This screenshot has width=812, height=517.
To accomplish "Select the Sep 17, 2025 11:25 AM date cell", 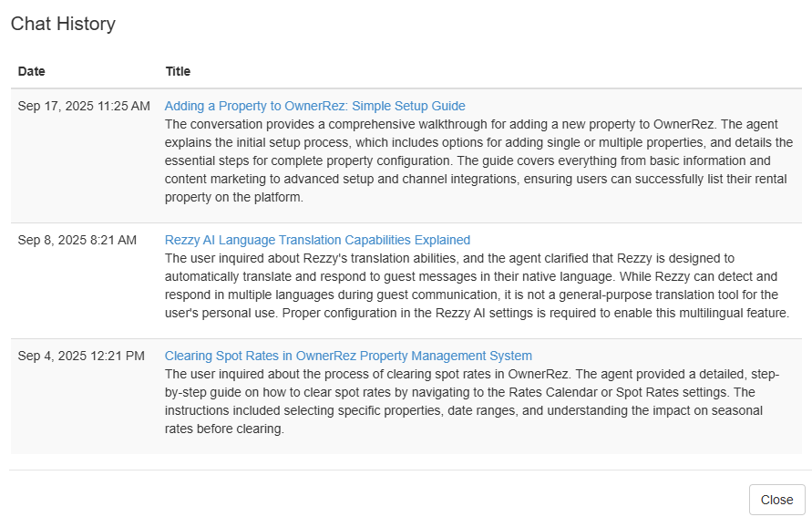I will 84,106.
